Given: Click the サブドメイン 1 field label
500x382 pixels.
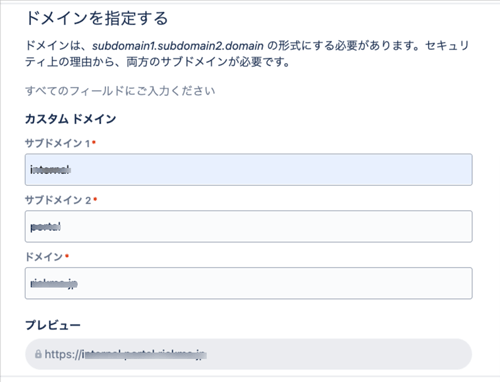Looking at the screenshot, I should [x=58, y=143].
